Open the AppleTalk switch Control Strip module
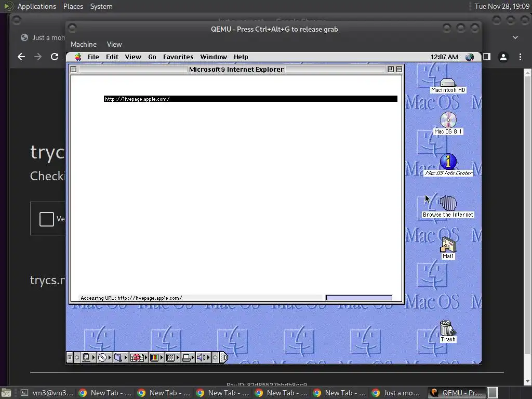This screenshot has width=532, height=399. tap(88, 357)
